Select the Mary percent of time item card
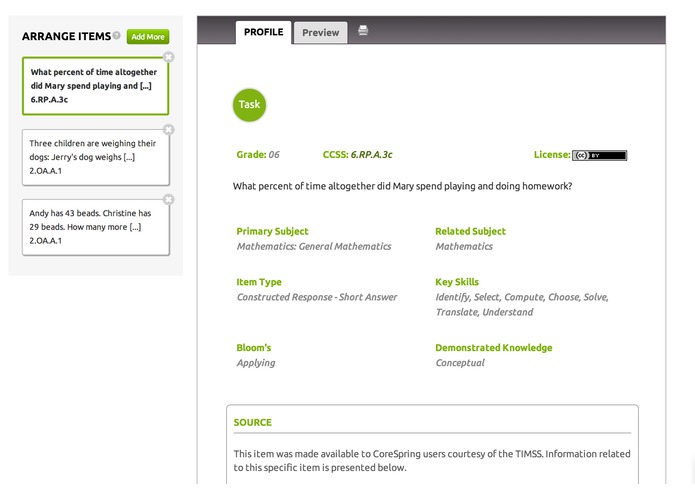The width and height of the screenshot is (695, 494). coord(95,86)
